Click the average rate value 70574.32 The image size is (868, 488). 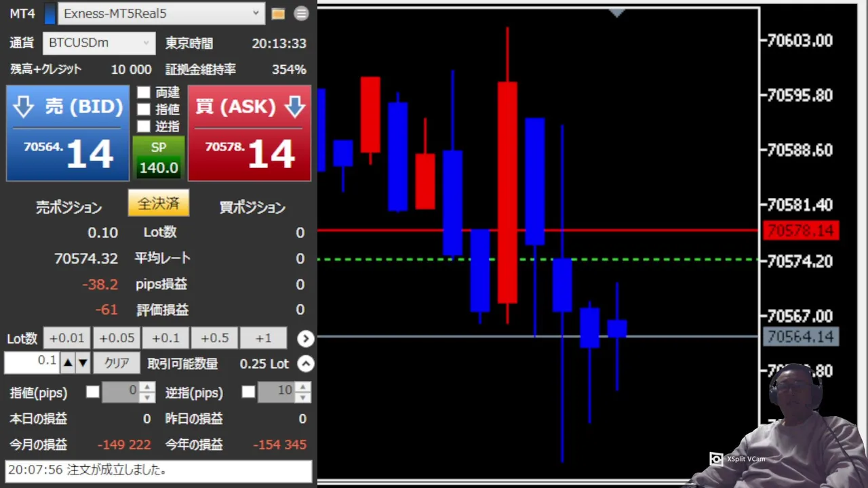click(x=86, y=258)
